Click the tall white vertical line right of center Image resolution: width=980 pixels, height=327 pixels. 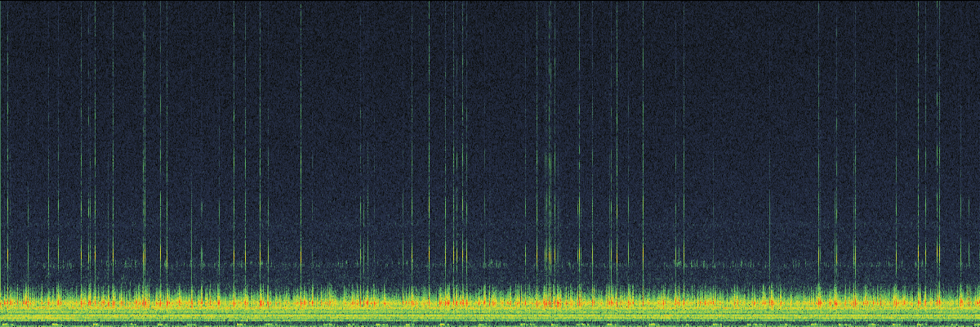pos(643,123)
